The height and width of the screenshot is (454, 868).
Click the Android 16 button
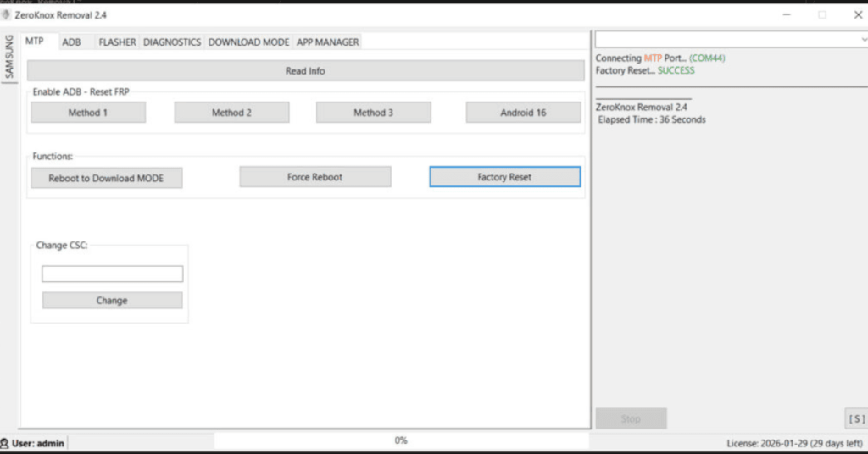click(523, 113)
